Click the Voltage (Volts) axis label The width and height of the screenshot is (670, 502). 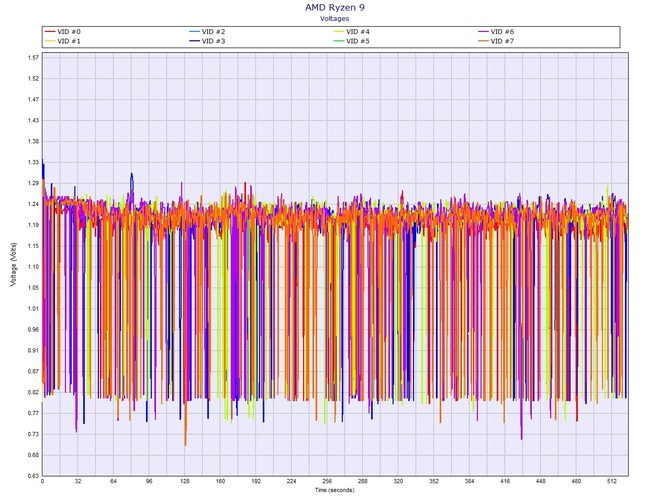pos(14,264)
